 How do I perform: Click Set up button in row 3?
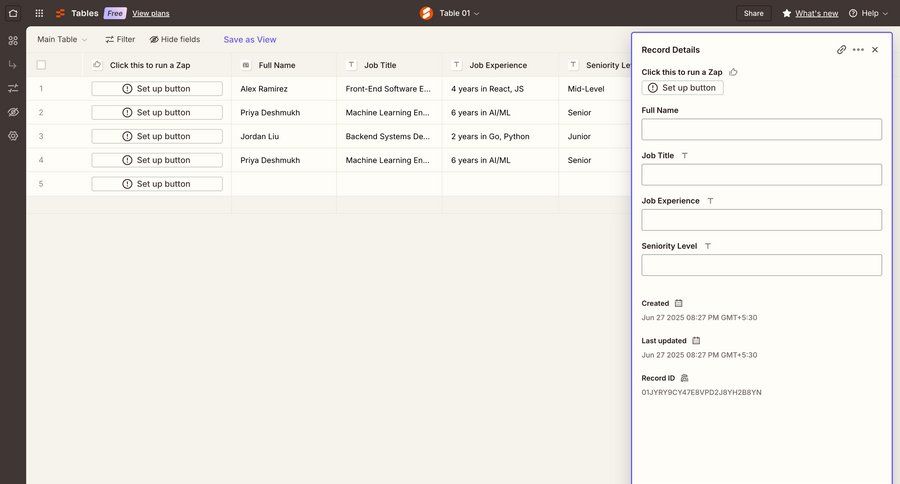pos(157,136)
